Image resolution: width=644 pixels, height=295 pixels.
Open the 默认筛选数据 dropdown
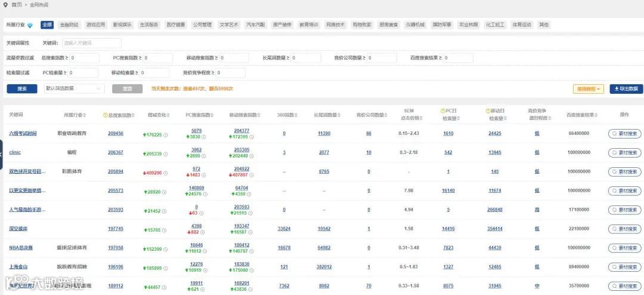coord(74,88)
